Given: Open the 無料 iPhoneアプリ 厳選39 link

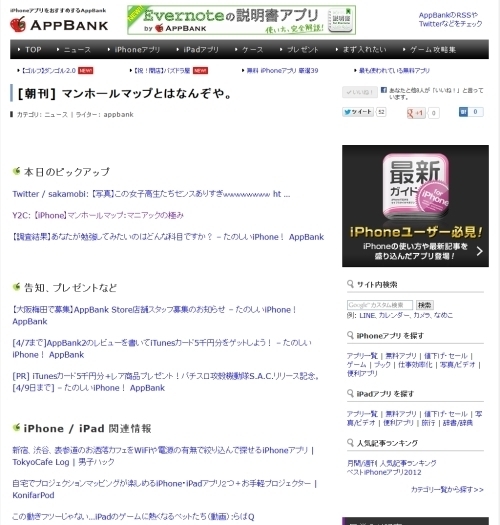Looking at the screenshot, I should [282, 71].
